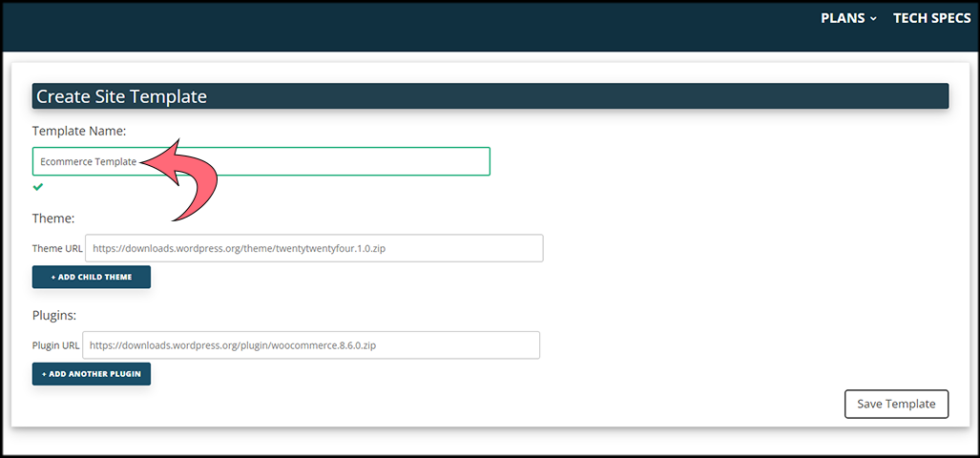Go to TECH SPECS page
Viewport: 980px width, 458px height.
pos(932,18)
